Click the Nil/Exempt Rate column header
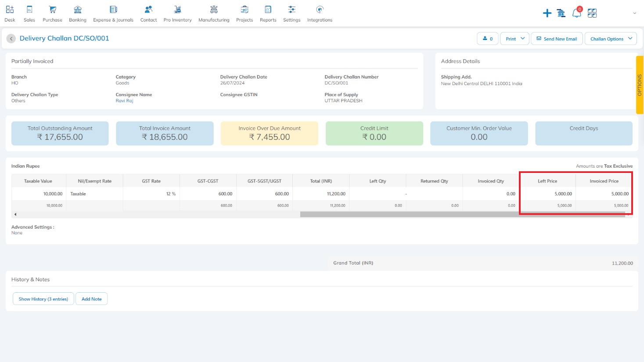Screen dimensions: 644x362 point(94,181)
